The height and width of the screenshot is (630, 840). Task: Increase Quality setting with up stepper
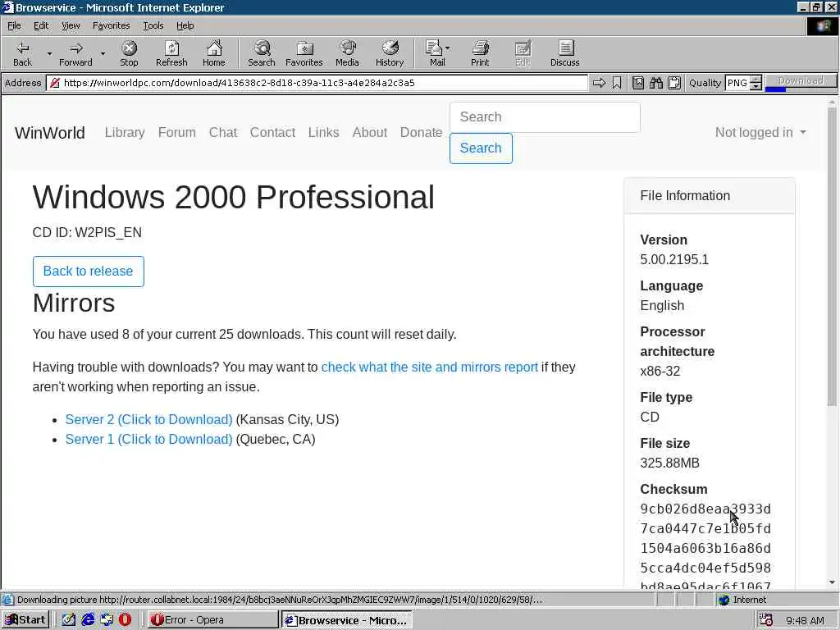click(x=756, y=80)
